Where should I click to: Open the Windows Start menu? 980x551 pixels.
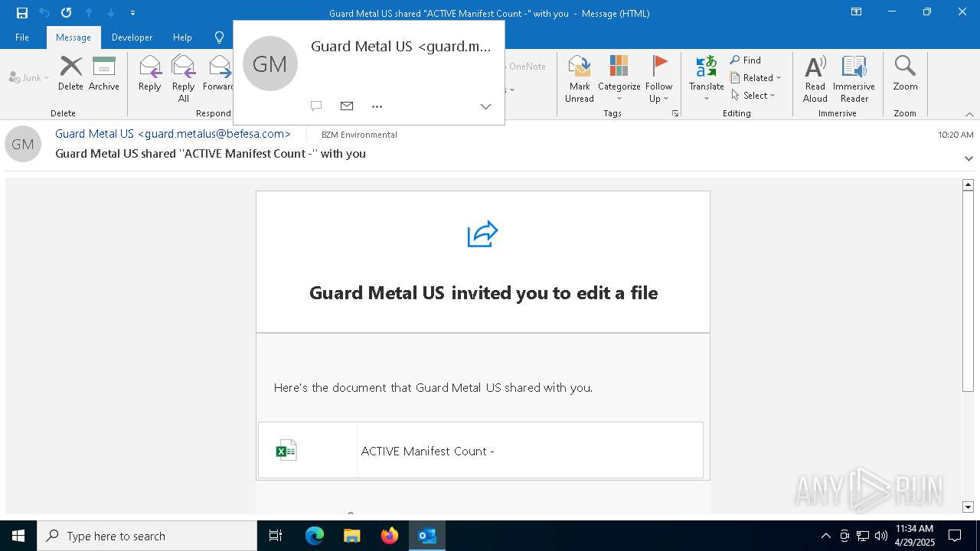pos(18,536)
